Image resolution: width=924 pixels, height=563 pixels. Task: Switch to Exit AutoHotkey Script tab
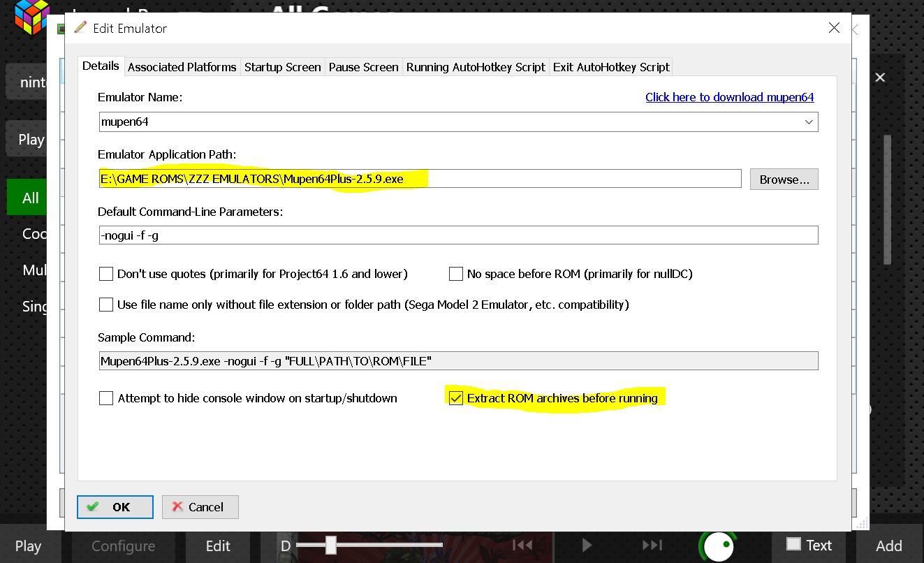611,67
